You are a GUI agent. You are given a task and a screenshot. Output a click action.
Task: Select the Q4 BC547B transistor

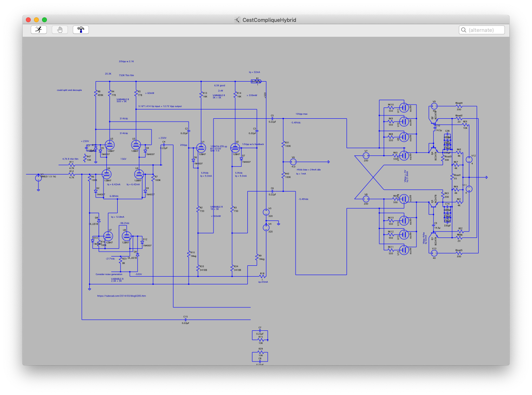(x=433, y=149)
